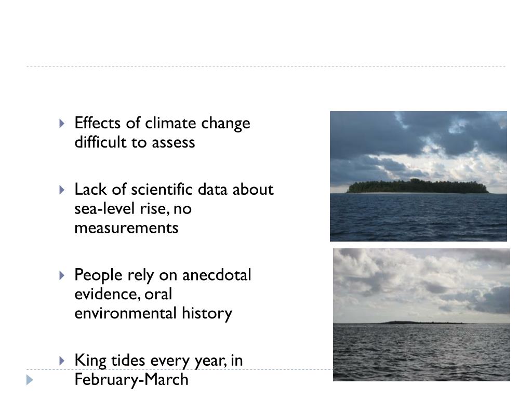Click the text 'Effects of climate change'
The image size is (532, 399).
[x=162, y=123]
